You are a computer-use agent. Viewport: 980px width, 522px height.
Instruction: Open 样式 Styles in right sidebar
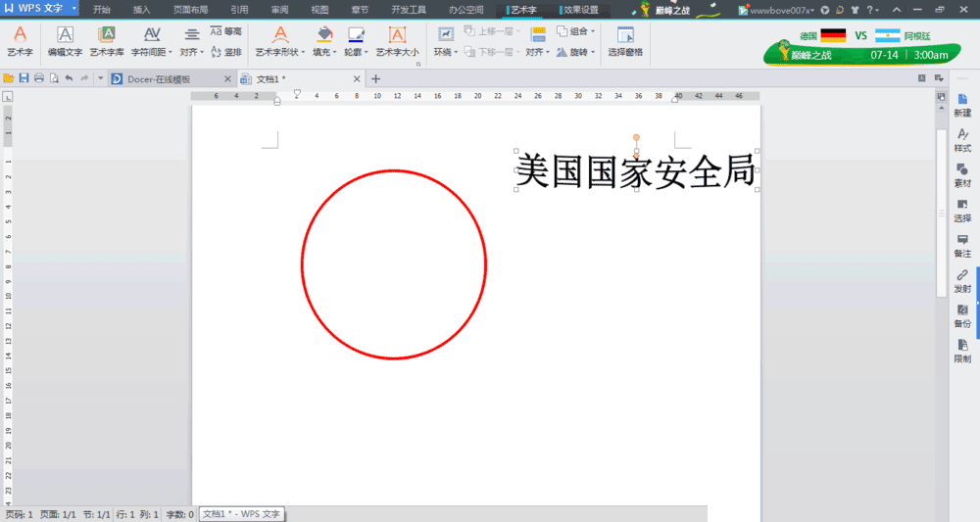coord(962,140)
